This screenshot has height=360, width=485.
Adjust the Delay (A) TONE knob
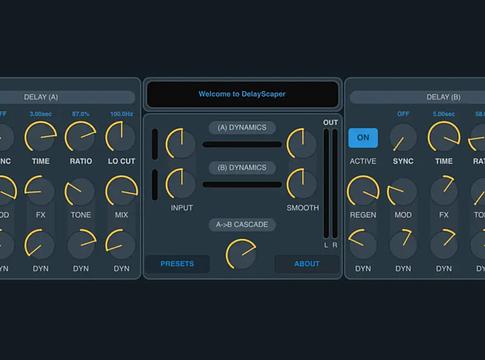80,192
